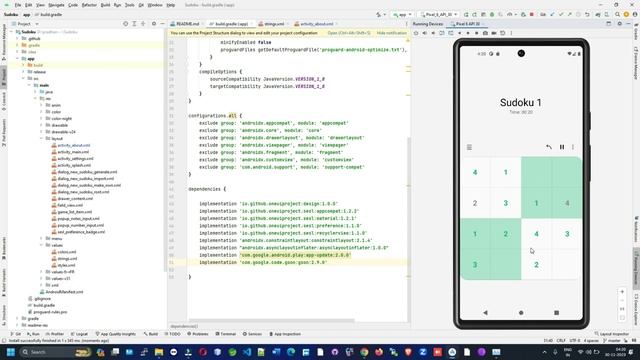Open colors.xml in project tree
640x360 pixels.
click(67, 252)
